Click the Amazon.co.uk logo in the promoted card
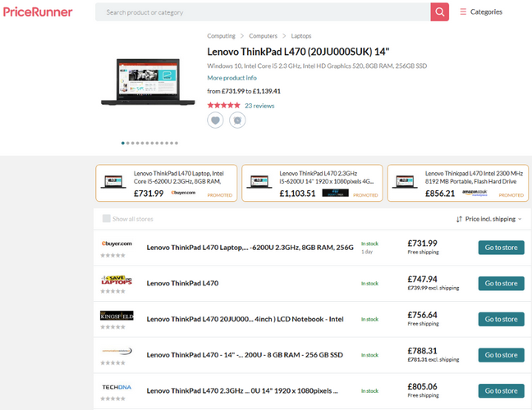 tap(475, 193)
